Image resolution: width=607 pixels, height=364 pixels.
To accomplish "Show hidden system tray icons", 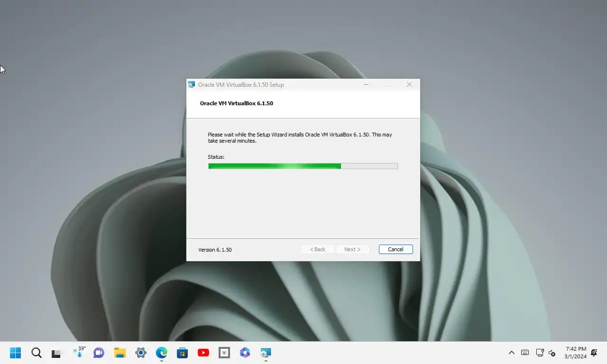I will [512, 353].
